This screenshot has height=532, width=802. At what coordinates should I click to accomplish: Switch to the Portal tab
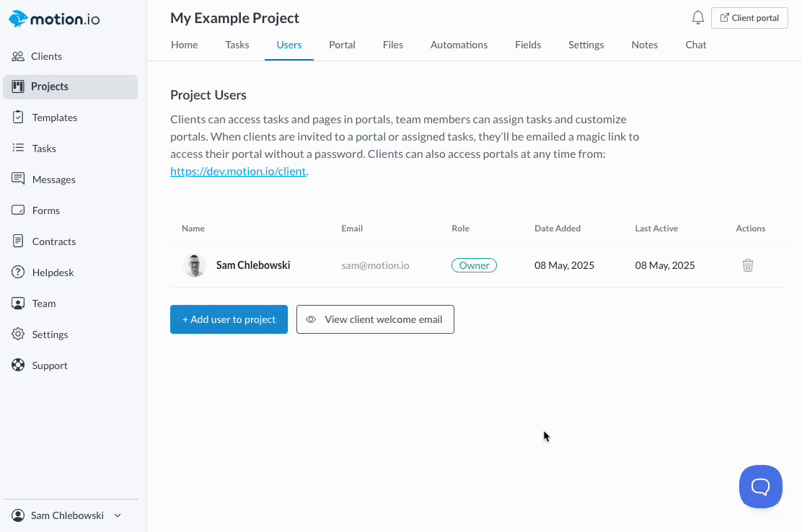342,45
